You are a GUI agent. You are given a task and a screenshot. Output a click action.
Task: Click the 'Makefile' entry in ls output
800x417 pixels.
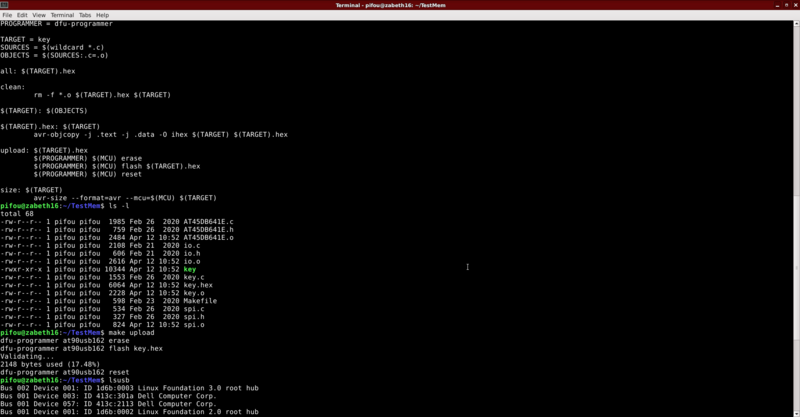tap(200, 300)
